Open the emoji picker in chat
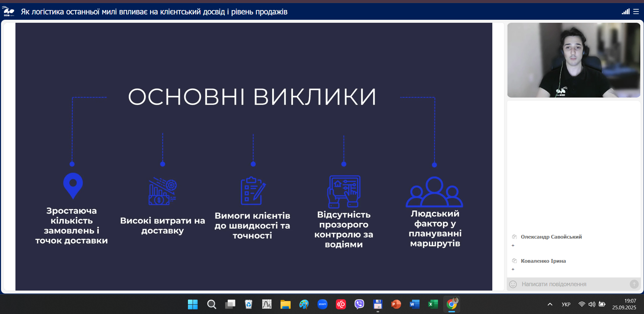 click(513, 284)
